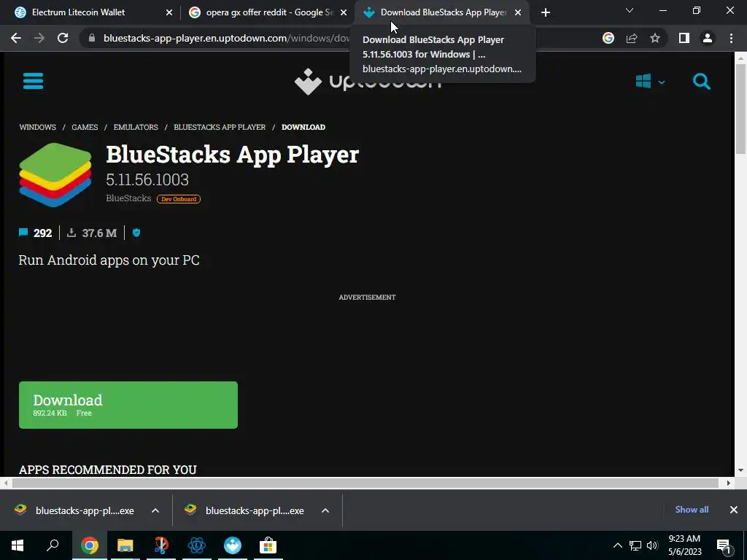The image size is (747, 560).
Task: Open the tab search dropdown arrow
Action: 630,10
